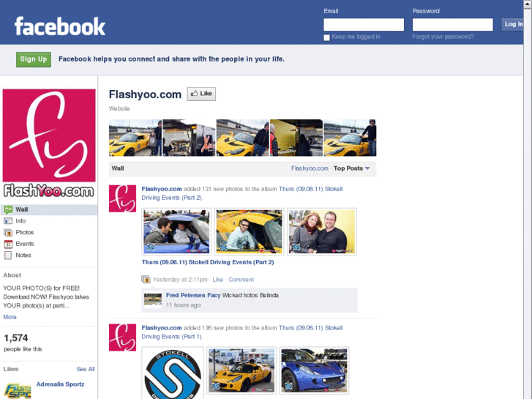Expand the Top Posts filter dropdown
Image resolution: width=532 pixels, height=399 pixels.
352,168
